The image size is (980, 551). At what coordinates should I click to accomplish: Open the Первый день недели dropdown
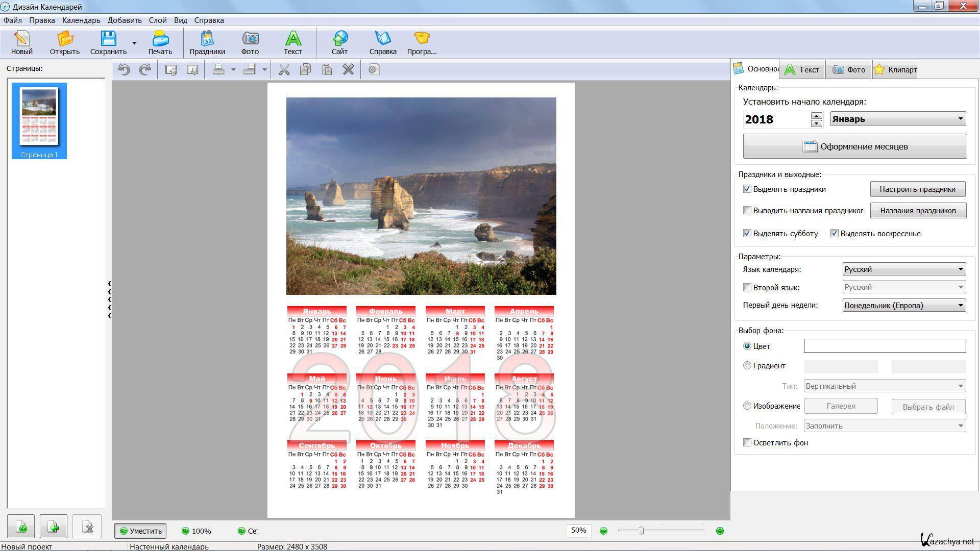point(903,306)
